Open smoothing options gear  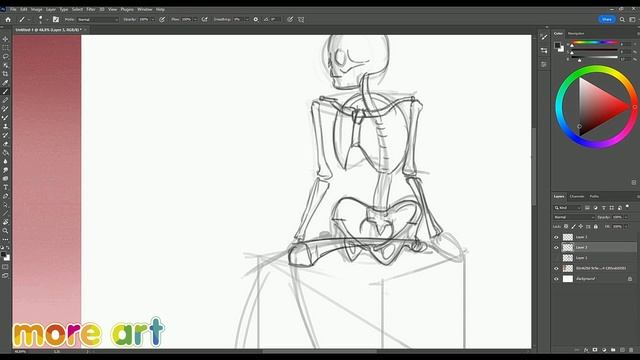point(256,19)
